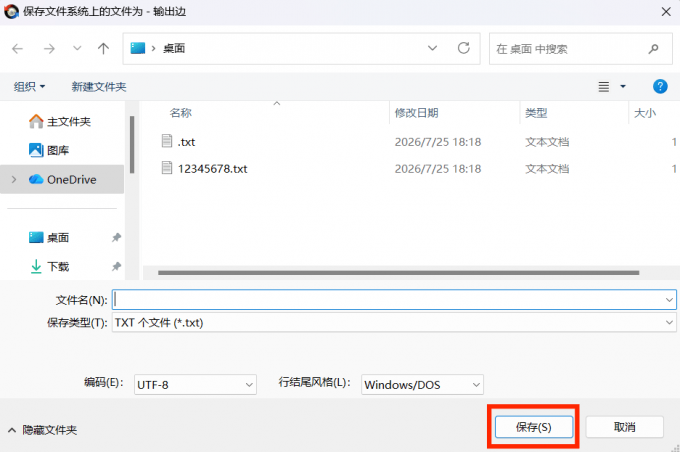Focus the 在 桌面 中搜索 search box

point(581,49)
